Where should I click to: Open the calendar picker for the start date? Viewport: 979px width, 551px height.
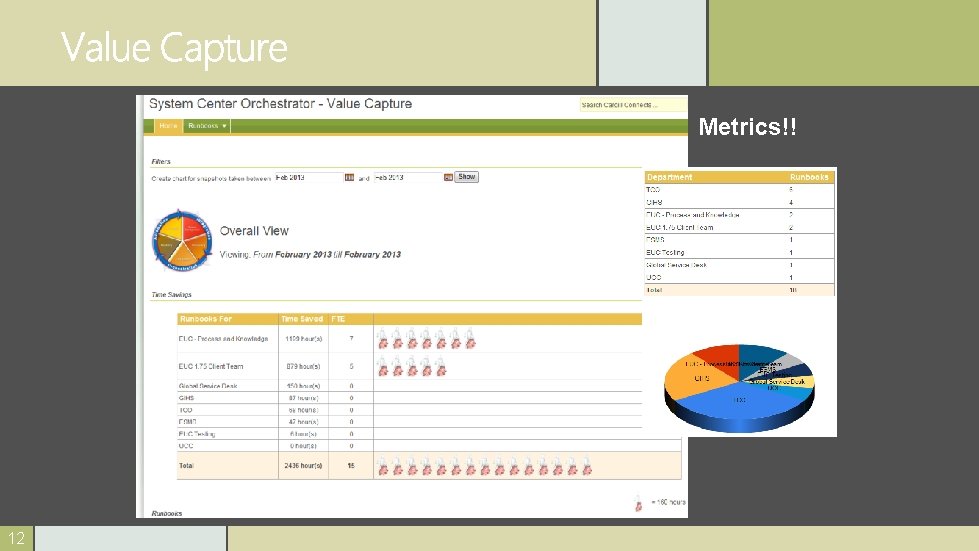pyautogui.click(x=349, y=178)
